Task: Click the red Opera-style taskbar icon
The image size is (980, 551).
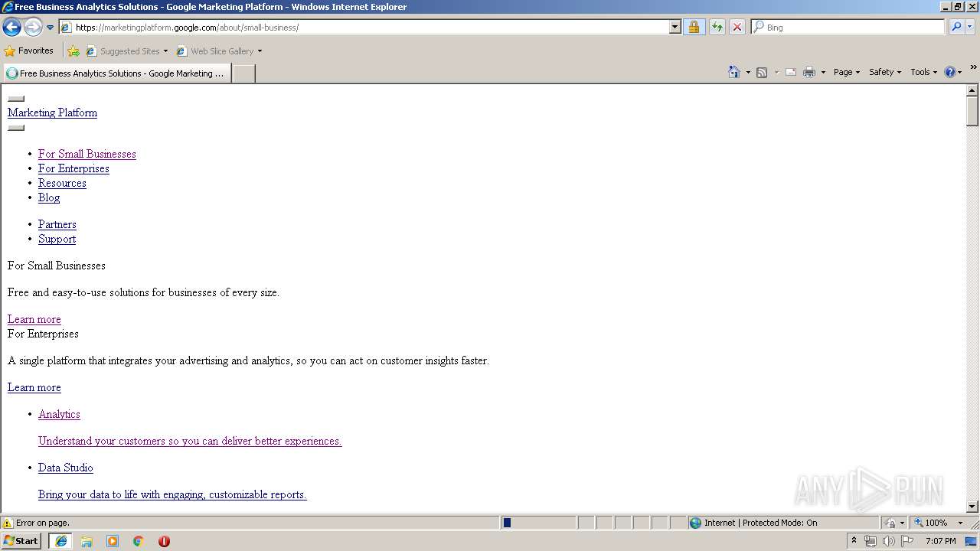Action: coord(164,541)
